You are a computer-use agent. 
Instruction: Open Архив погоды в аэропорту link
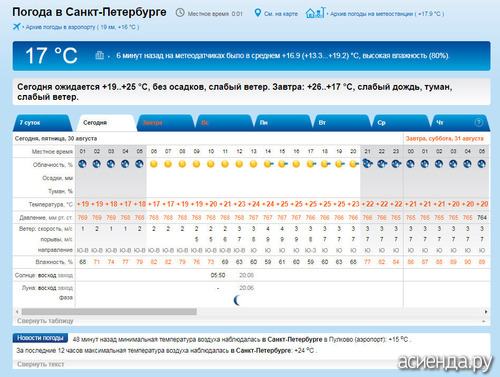81,27
